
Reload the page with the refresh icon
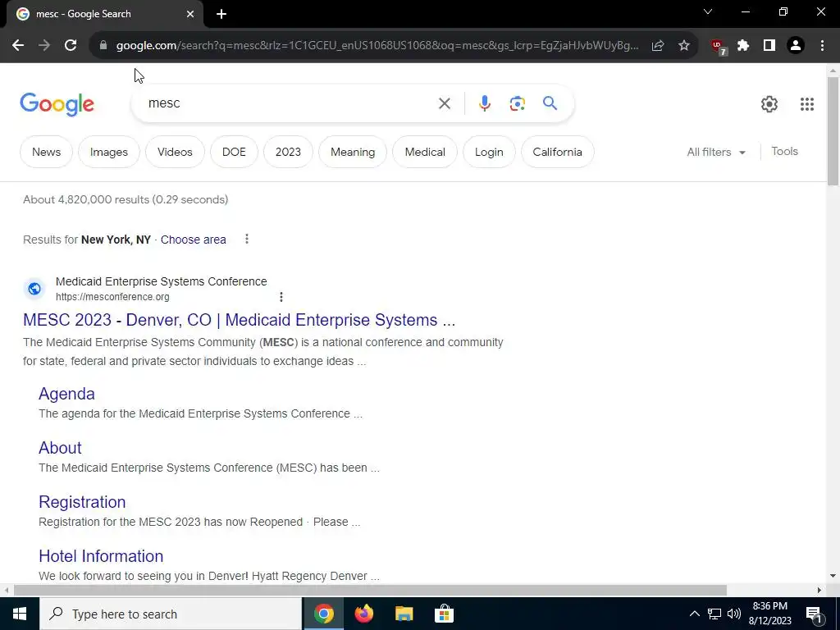point(71,46)
